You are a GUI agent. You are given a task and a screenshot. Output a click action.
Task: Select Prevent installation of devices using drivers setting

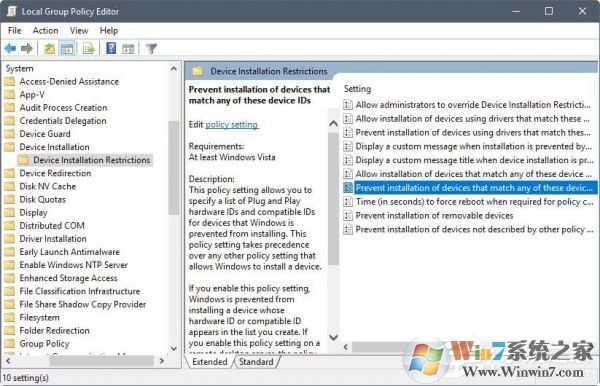pyautogui.click(x=473, y=132)
